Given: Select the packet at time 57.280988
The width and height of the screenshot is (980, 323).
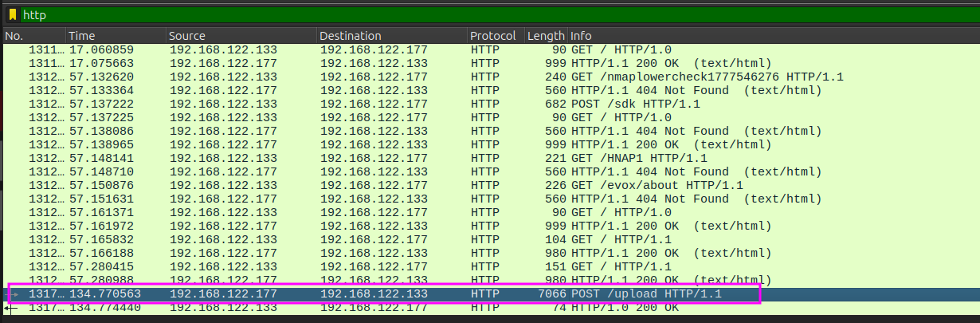Looking at the screenshot, I should 490,280.
